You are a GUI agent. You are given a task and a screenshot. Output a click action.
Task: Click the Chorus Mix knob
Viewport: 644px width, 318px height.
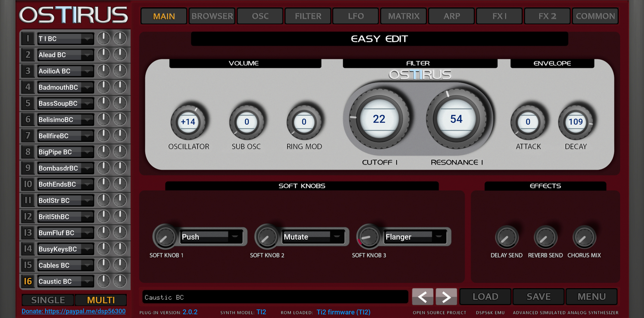point(584,237)
